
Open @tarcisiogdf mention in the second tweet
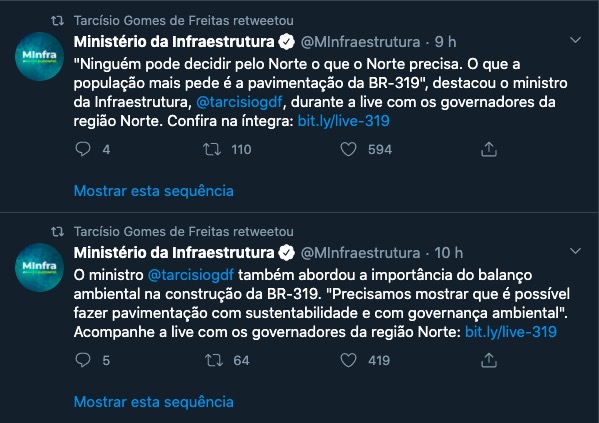pyautogui.click(x=191, y=275)
